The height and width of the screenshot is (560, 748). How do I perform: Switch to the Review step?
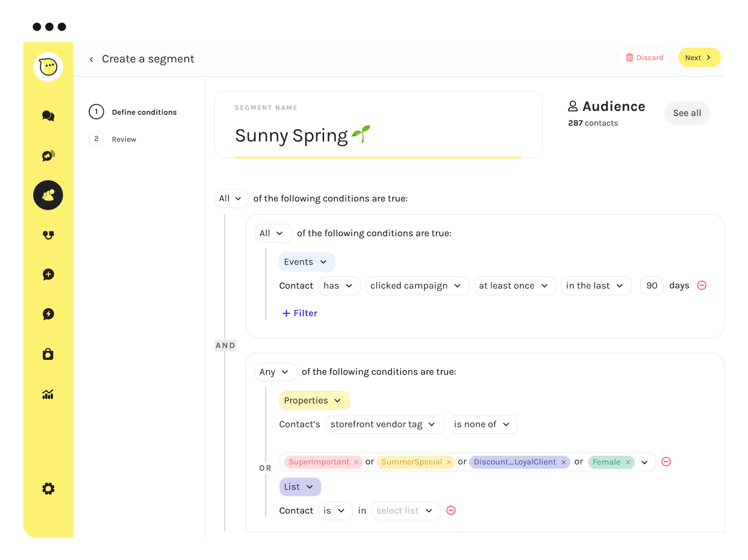coord(124,139)
